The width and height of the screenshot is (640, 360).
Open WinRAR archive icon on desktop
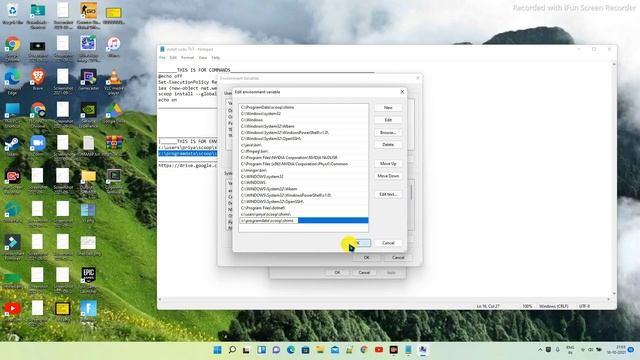pyautogui.click(x=113, y=146)
